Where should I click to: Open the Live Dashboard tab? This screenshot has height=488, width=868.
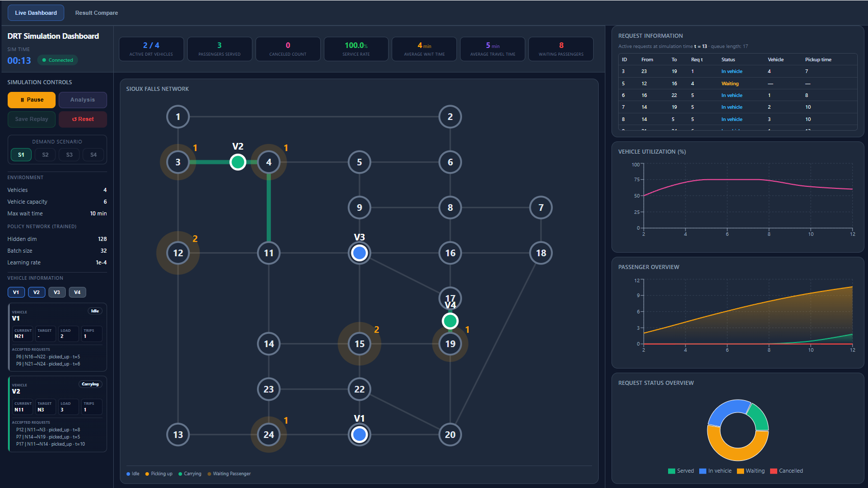tap(36, 13)
